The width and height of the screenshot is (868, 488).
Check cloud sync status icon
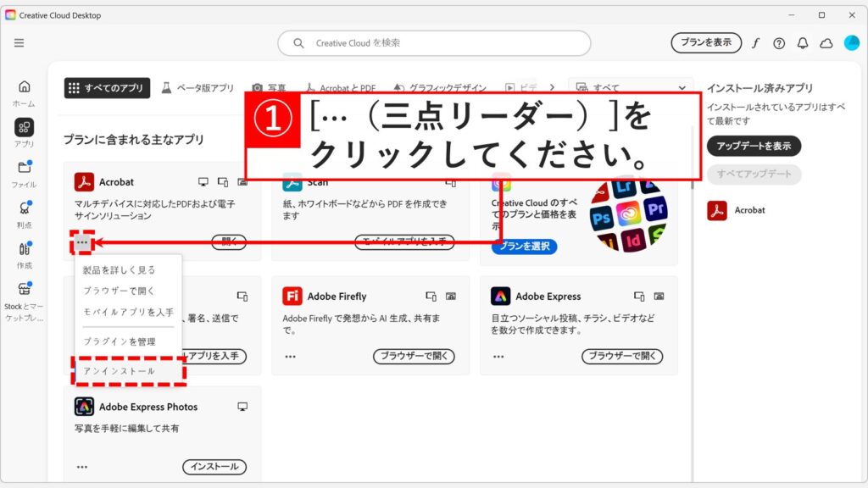point(826,43)
